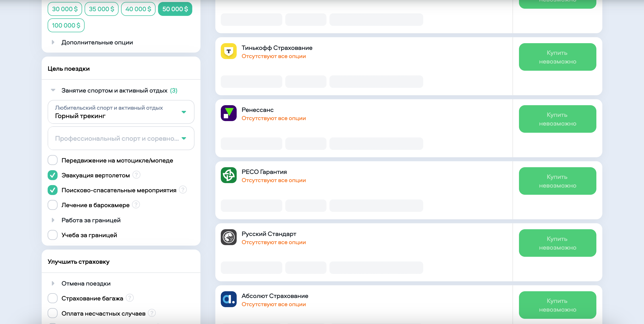Open help tooltip for Поисково-спасательные мероприятия

pos(183,190)
